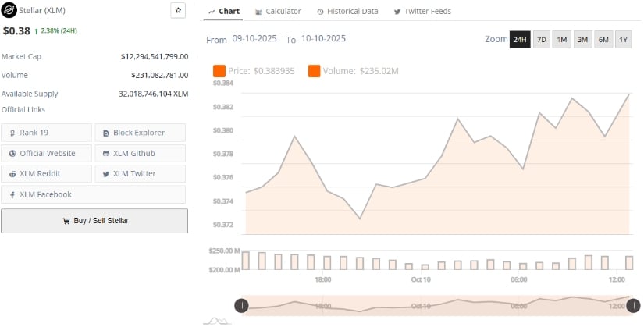Choose the 1Y zoom option

tap(623, 40)
